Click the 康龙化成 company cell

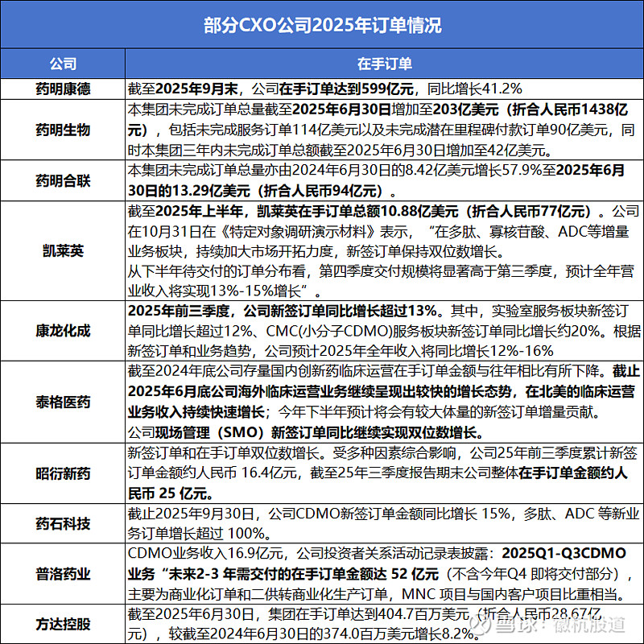63,331
